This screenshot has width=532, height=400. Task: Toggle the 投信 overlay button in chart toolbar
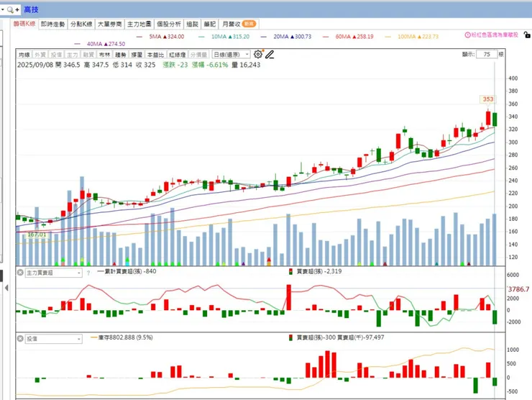coord(56,55)
